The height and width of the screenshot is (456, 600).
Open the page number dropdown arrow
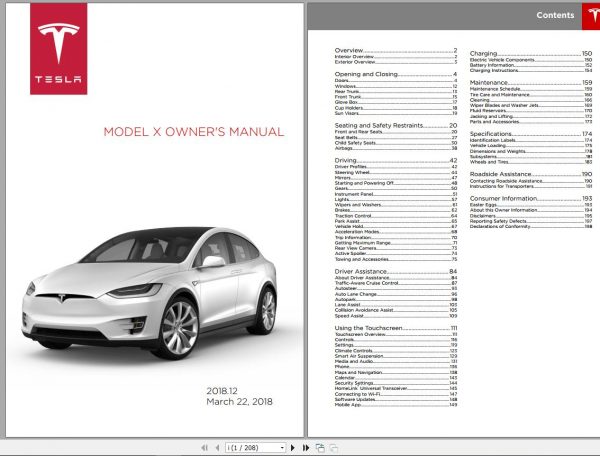282,448
